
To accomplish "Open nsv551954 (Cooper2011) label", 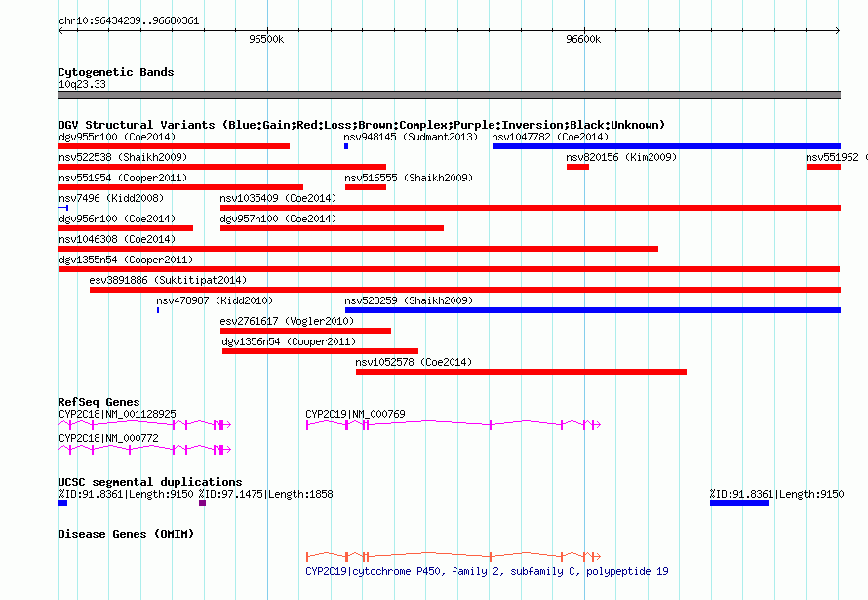I will click(x=123, y=178).
